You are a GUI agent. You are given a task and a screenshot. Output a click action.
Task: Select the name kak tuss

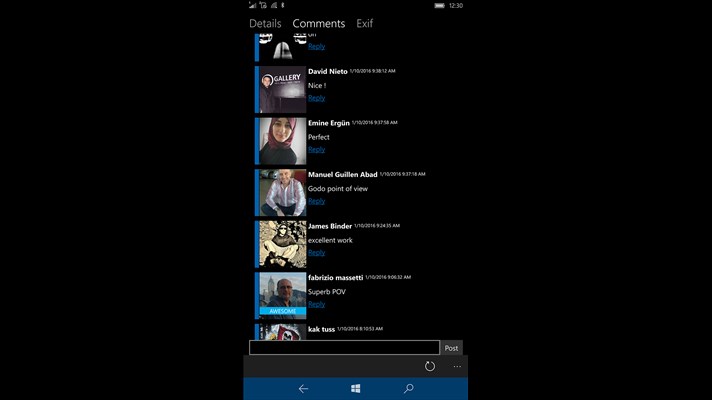tap(321, 329)
